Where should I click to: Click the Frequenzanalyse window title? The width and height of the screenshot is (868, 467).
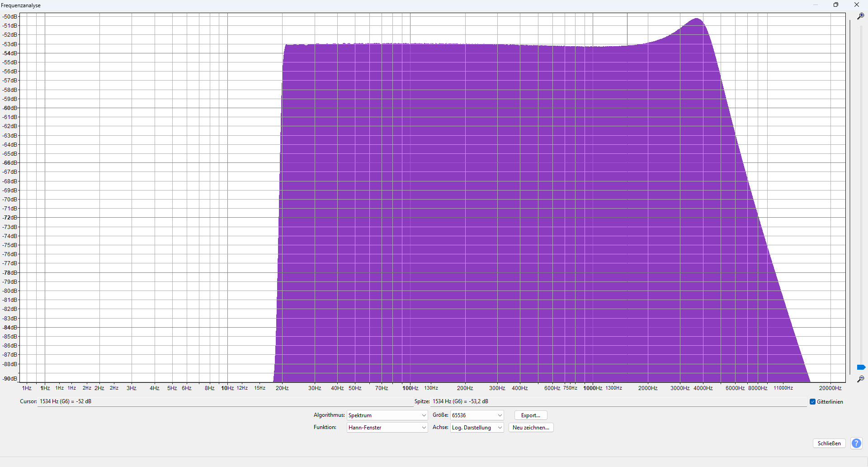point(21,5)
